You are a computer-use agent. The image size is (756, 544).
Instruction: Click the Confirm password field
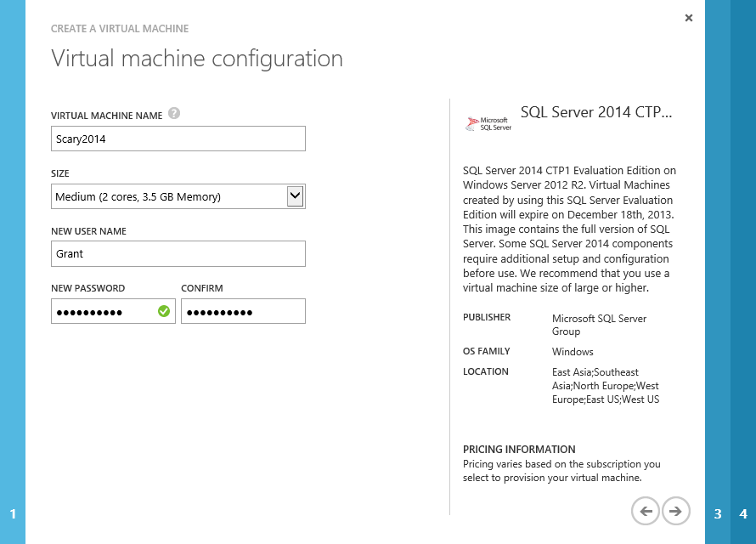(x=244, y=311)
